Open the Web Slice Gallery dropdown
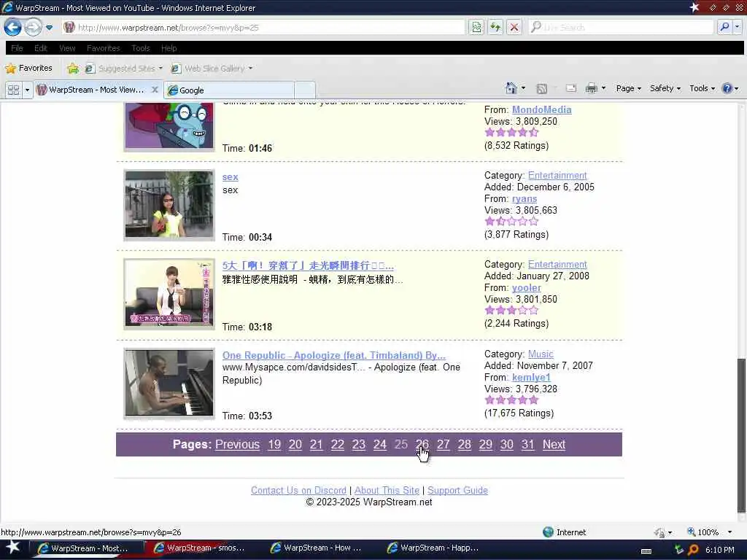The height and width of the screenshot is (560, 747). tap(212, 69)
